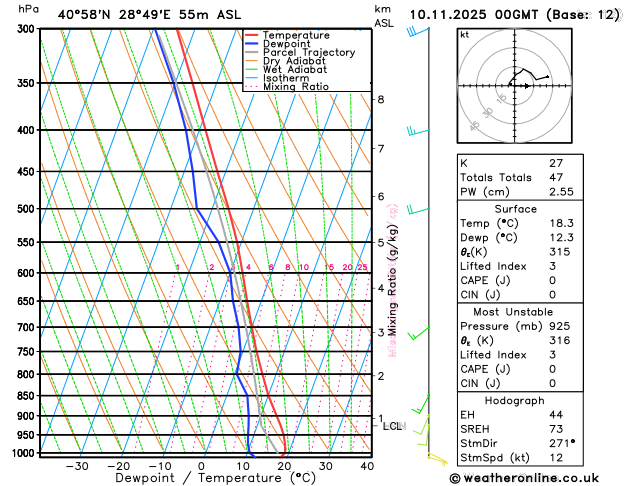This screenshot has height=486, width=629.
Task: Click the yellow surface wind barb near 1000 hPa
Action: coord(437,459)
